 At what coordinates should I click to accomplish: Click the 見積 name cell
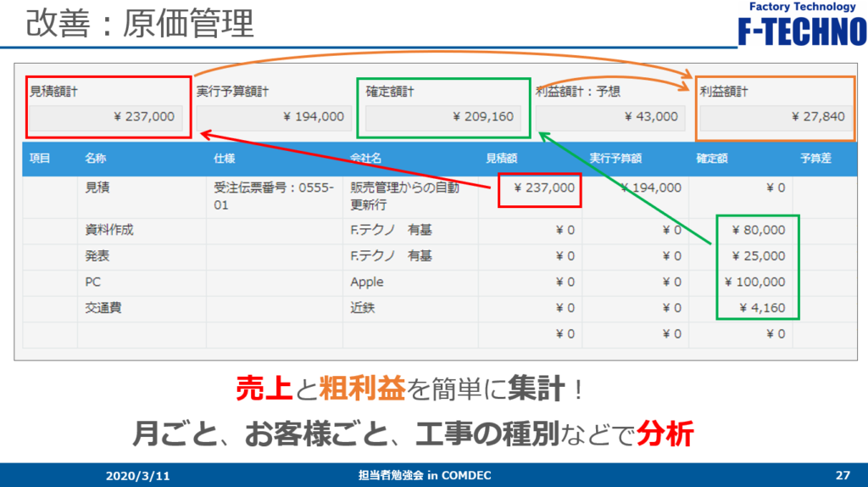(142, 197)
